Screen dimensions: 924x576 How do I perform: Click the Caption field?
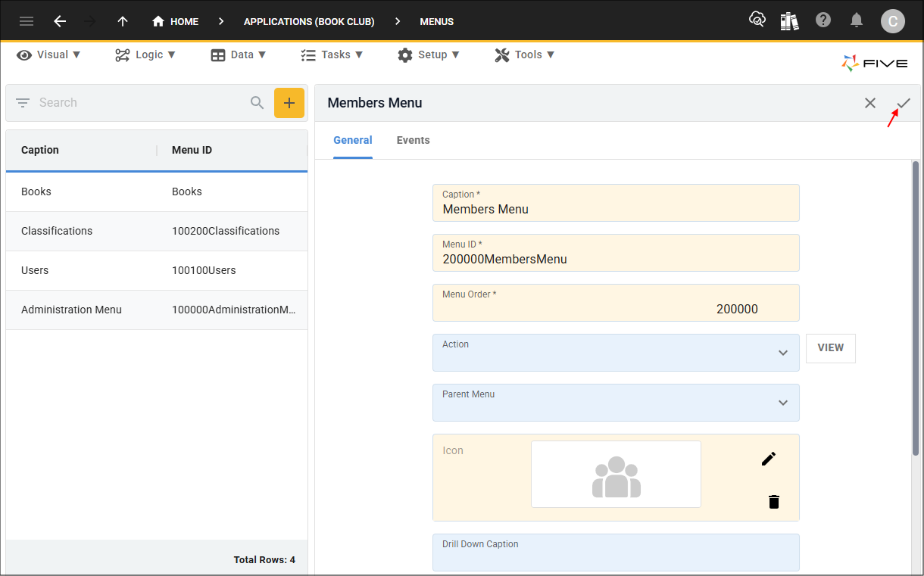616,203
